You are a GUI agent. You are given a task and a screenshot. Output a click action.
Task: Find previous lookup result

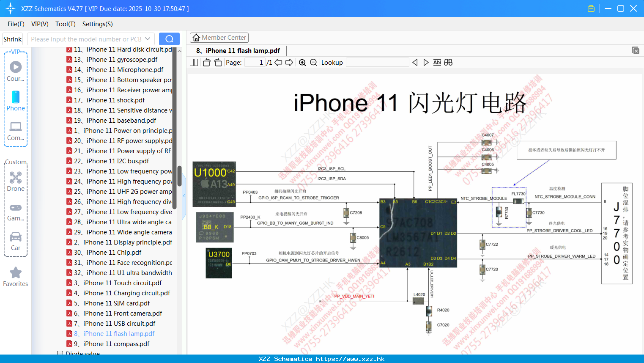tap(415, 63)
